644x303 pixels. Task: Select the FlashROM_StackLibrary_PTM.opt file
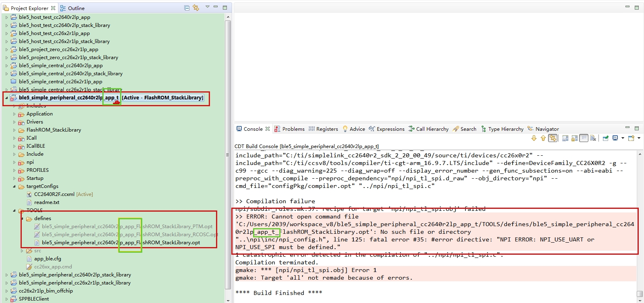tap(123, 227)
